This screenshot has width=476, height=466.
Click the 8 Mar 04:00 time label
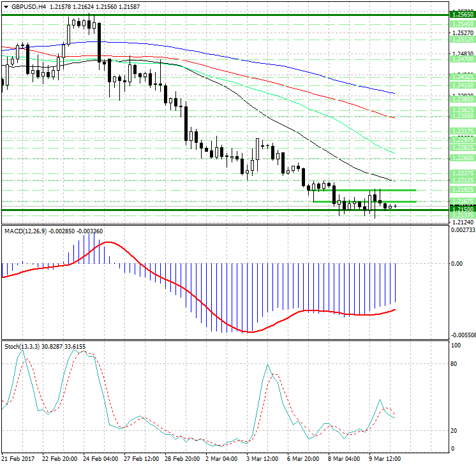tap(344, 458)
